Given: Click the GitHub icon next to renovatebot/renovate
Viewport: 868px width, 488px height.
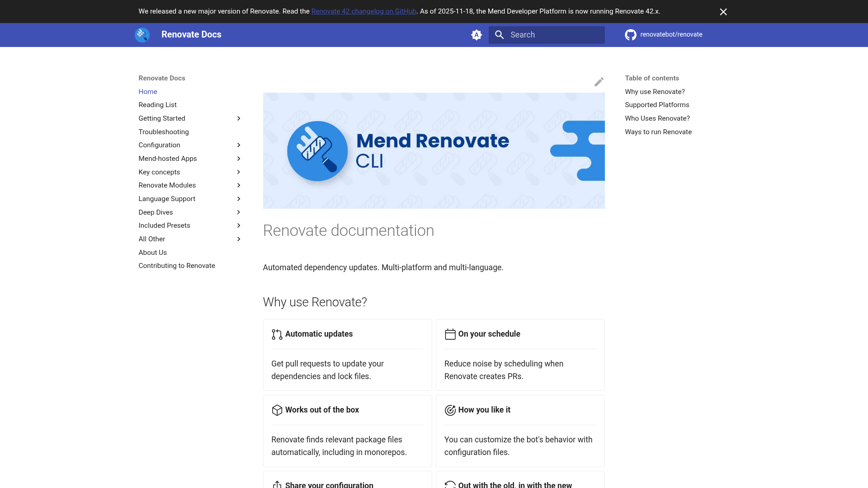Looking at the screenshot, I should click(631, 34).
